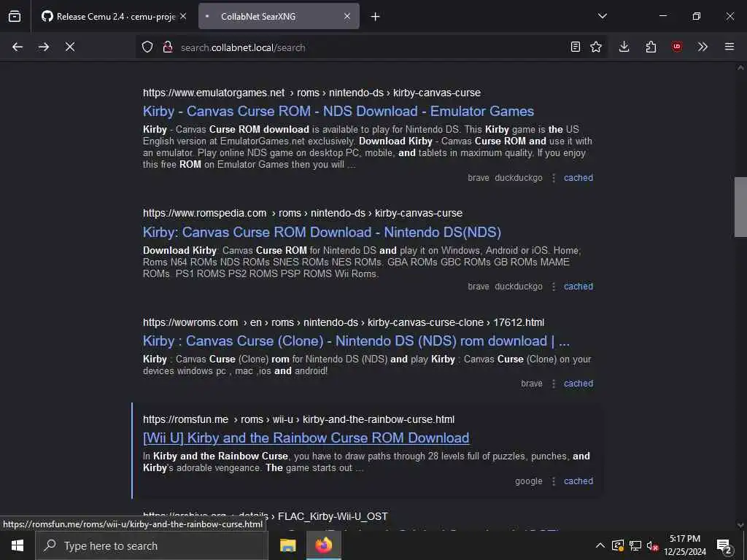Open Firefox View icon in tab strip
Screen dimensions: 747x560
[x=15, y=16]
